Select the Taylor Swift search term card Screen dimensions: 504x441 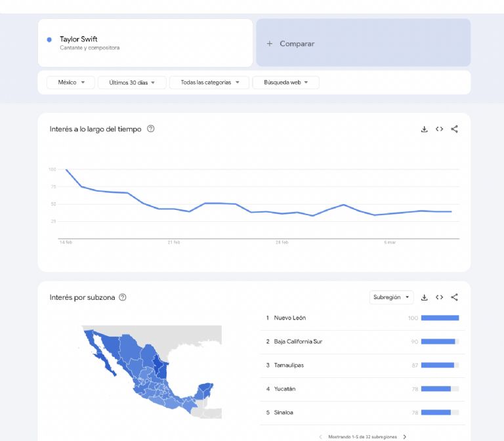click(145, 43)
